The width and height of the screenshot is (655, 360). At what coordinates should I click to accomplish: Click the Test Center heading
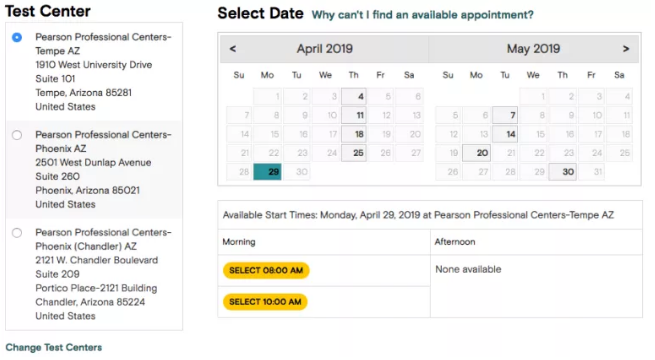pos(48,11)
